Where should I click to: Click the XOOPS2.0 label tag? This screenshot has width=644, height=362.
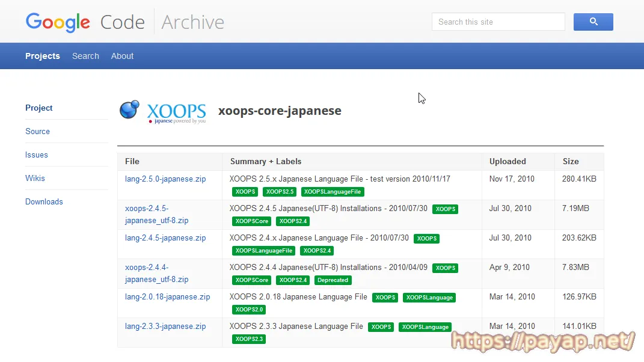(x=248, y=309)
